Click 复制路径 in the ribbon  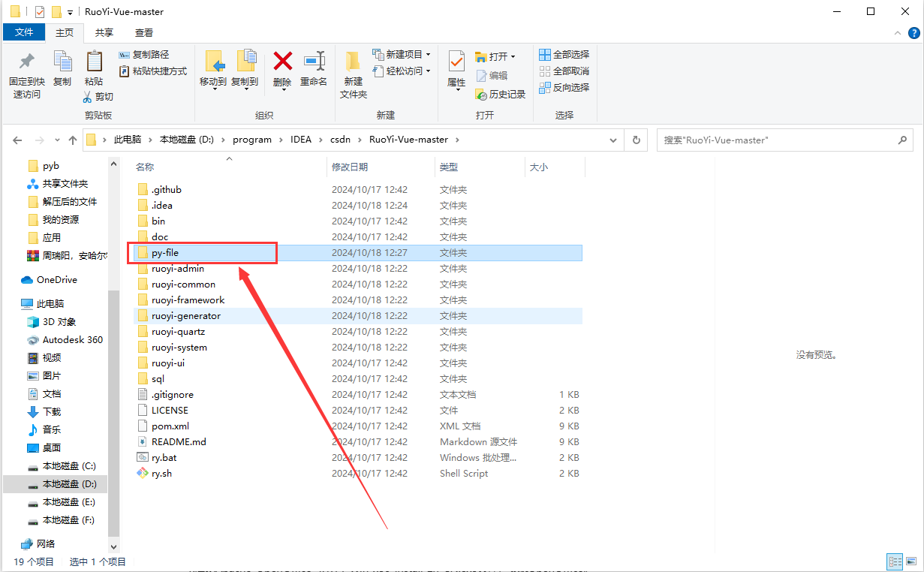144,55
